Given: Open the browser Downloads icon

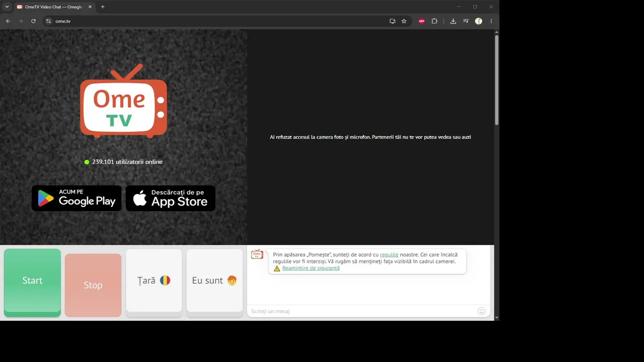Looking at the screenshot, I should [x=453, y=21].
